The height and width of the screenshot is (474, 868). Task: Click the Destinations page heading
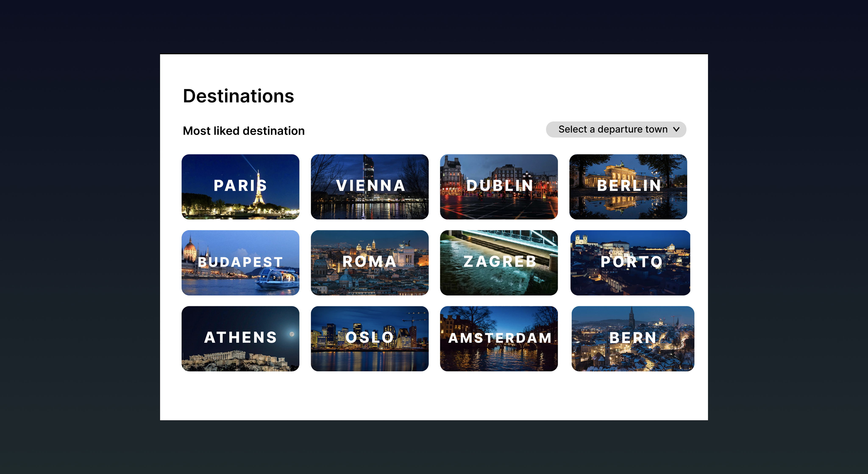click(238, 96)
